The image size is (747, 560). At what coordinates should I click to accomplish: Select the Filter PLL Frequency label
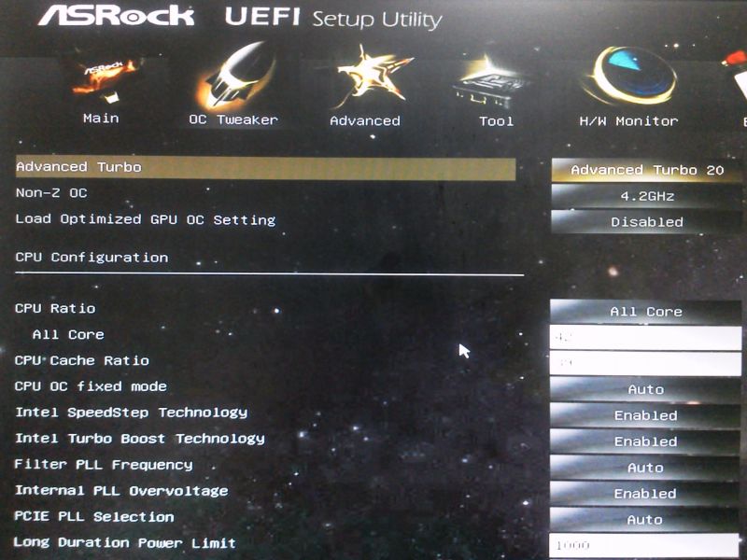pyautogui.click(x=104, y=465)
